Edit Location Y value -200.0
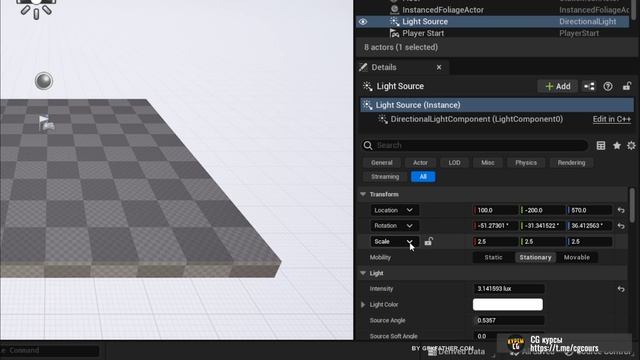Image resolution: width=640 pixels, height=360 pixels. (542, 210)
